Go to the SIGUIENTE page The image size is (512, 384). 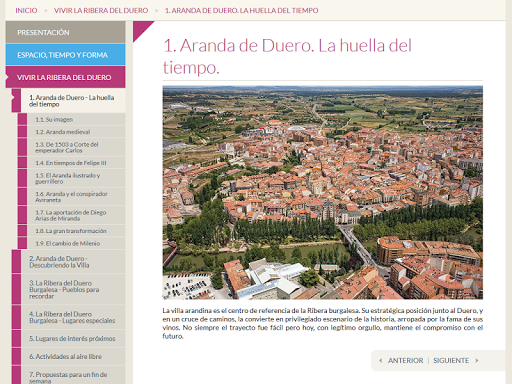coord(451,360)
